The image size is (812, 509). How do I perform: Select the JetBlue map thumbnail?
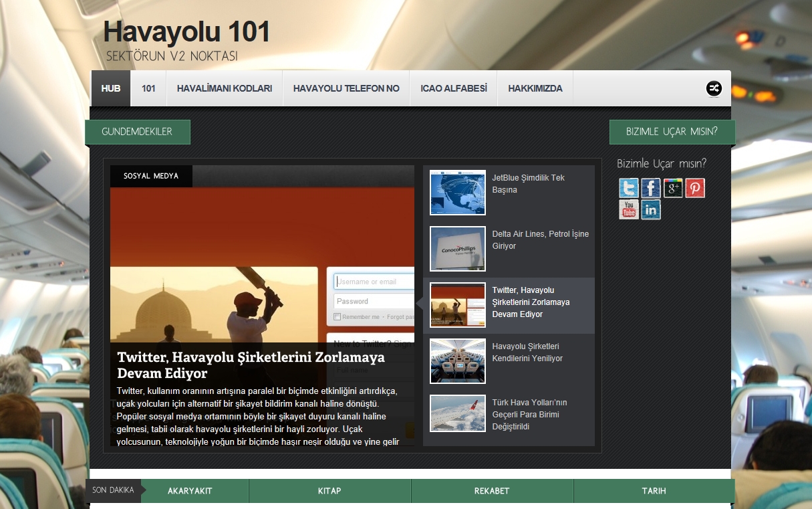[x=458, y=193]
